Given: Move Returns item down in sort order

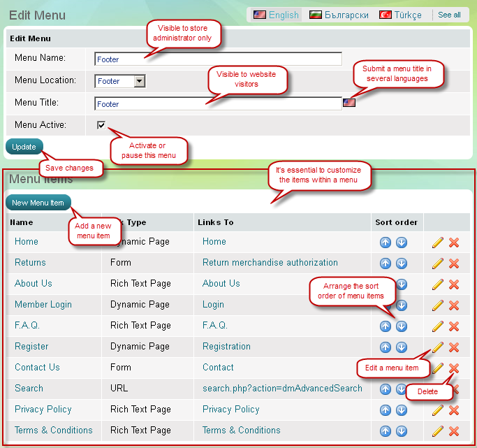Looking at the screenshot, I should (x=402, y=263).
